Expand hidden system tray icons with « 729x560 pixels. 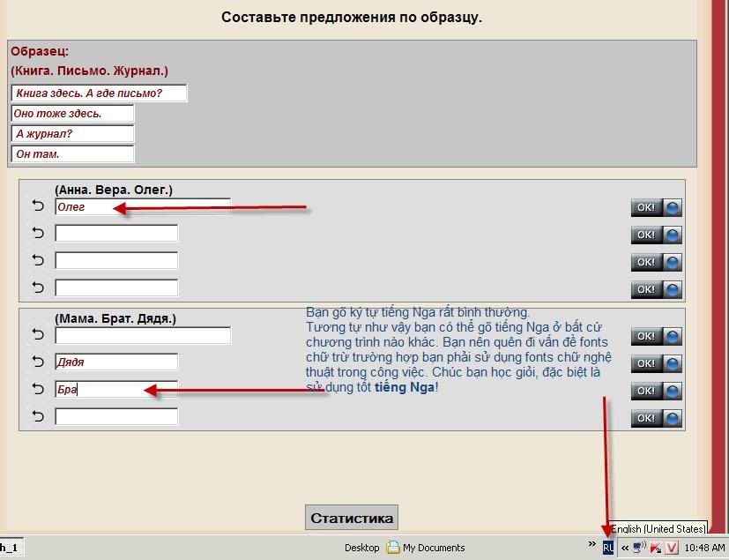(x=624, y=548)
